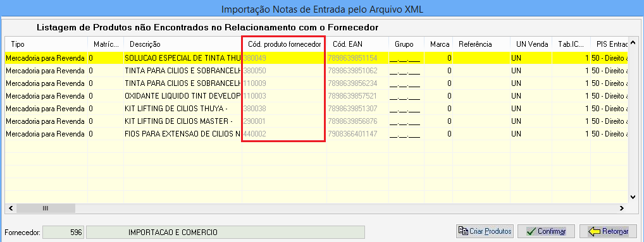The width and height of the screenshot is (644, 242).
Task: Click the Descrição column header
Action: (182, 44)
